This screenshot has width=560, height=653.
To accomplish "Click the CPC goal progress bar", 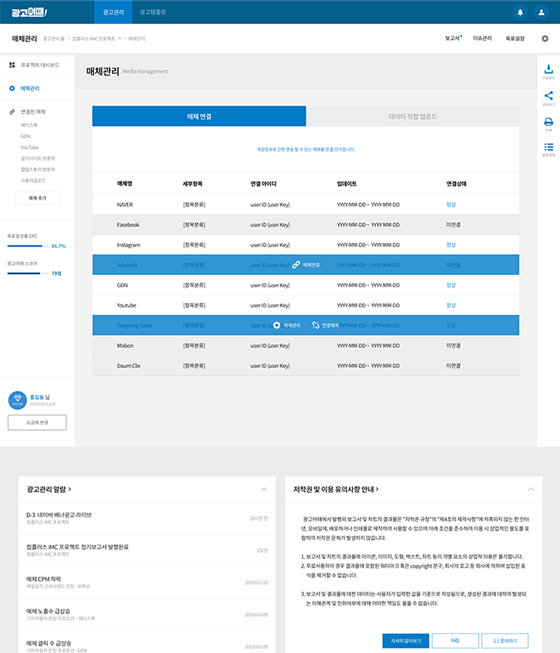I will [x=27, y=246].
